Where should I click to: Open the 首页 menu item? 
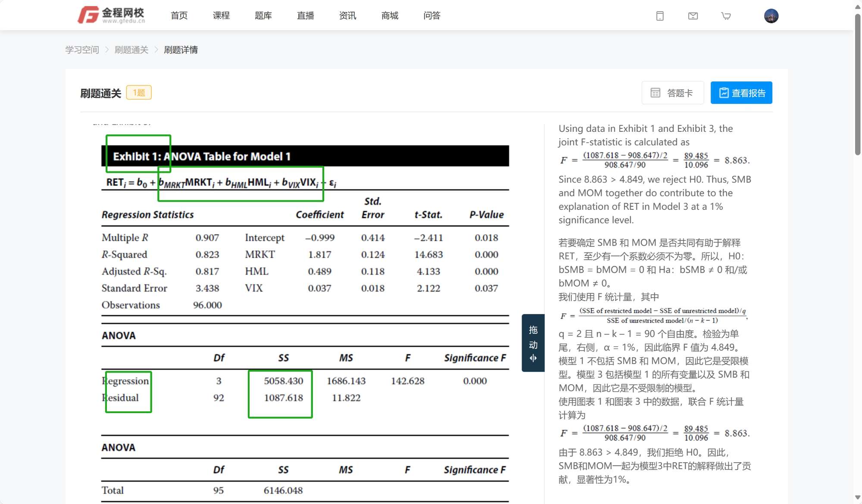(x=179, y=16)
